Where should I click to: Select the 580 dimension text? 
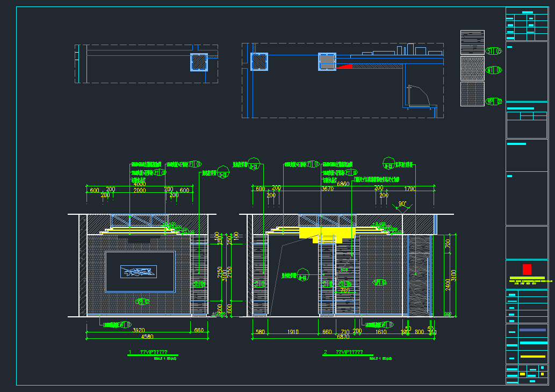click(x=260, y=332)
